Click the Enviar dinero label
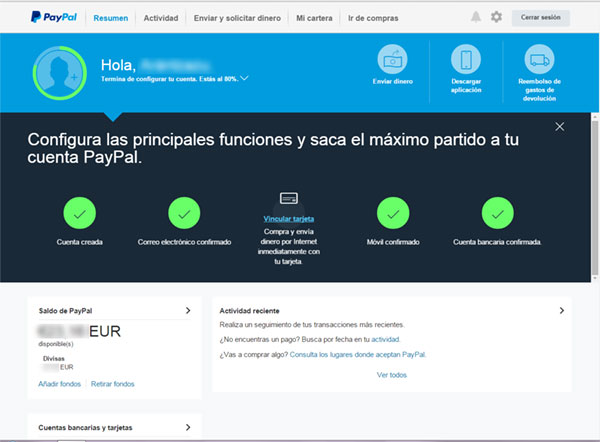 coord(393,81)
